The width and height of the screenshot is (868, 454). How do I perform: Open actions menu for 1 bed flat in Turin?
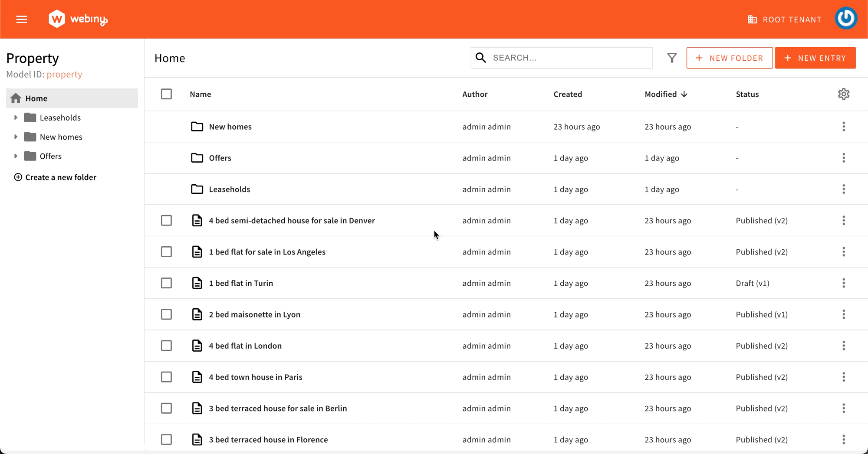coord(843,283)
